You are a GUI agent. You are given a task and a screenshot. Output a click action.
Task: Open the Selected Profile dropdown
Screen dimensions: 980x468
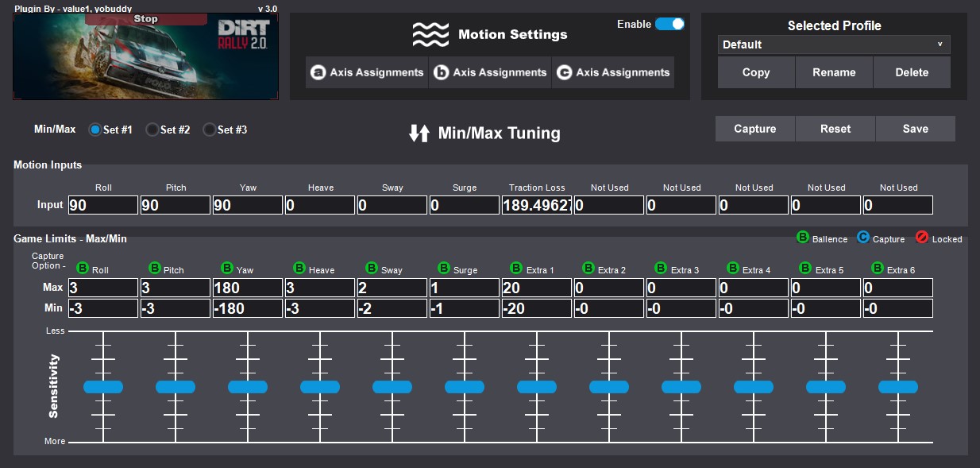pos(834,44)
